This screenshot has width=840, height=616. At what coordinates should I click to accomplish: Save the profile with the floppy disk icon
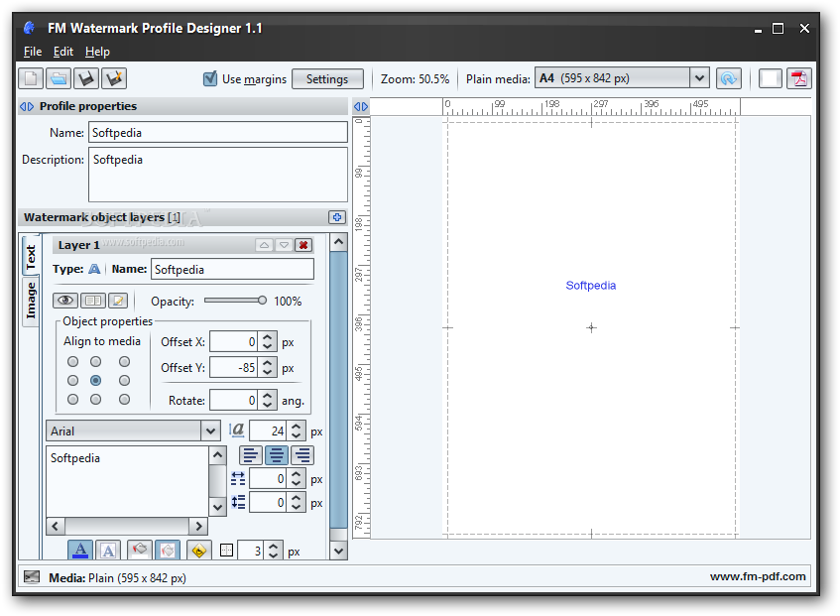pos(85,78)
